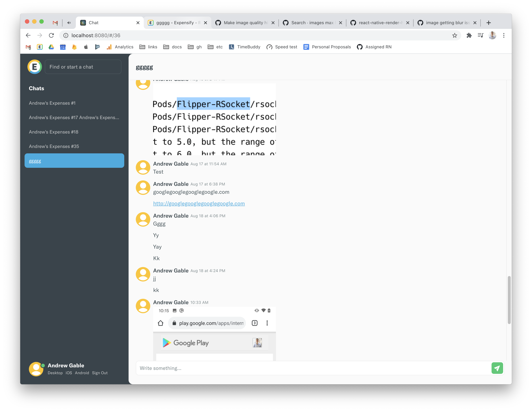
Task: Open the googlegooglegooglegoogle.com link
Action: pos(199,204)
